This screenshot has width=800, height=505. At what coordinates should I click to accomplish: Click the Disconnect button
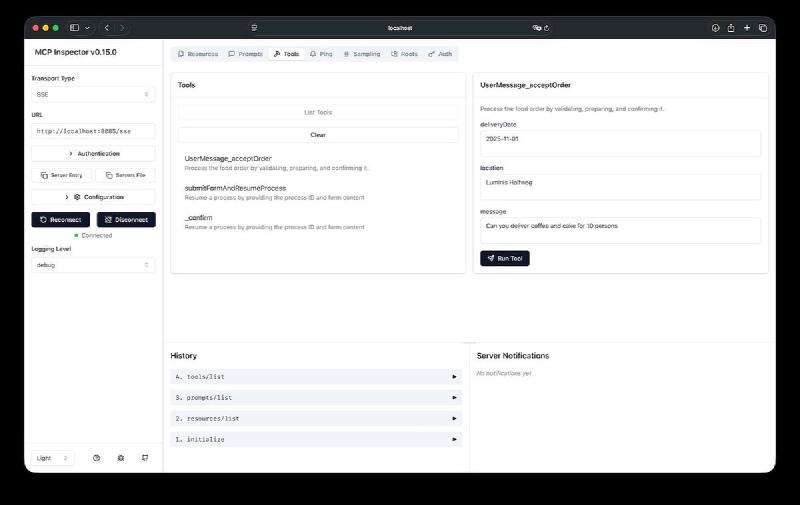click(x=126, y=220)
